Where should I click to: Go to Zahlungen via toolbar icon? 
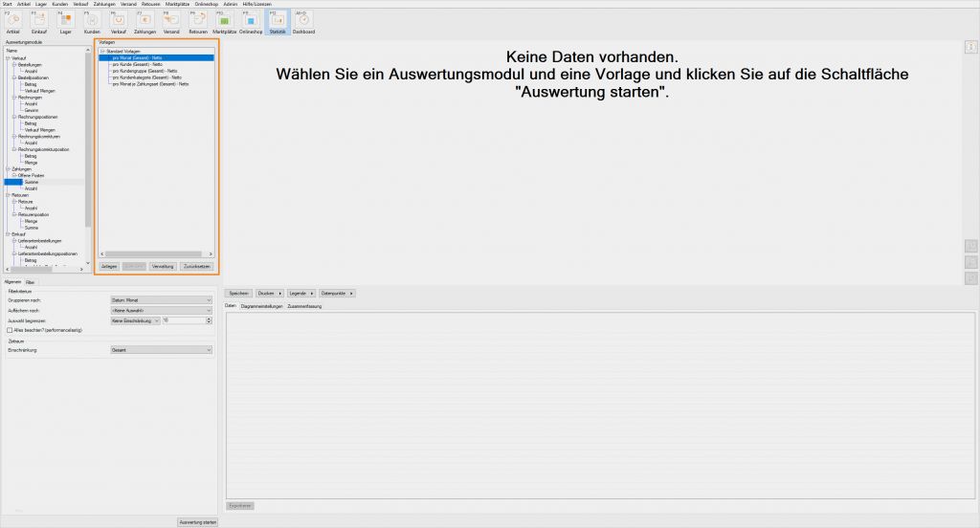click(145, 21)
